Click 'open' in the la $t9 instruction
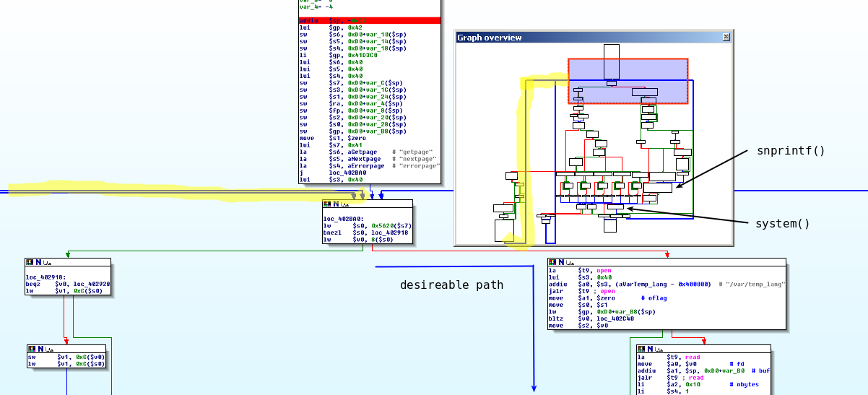868x395 pixels. point(604,271)
